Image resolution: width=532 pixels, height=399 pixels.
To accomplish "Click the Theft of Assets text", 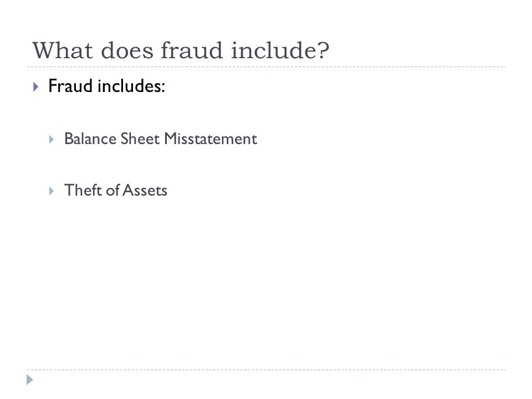I will click(x=116, y=190).
